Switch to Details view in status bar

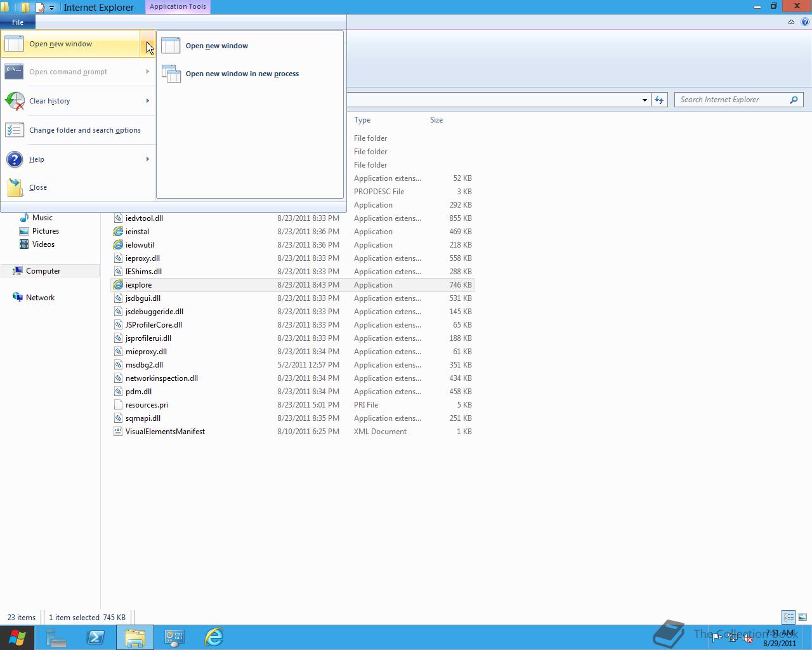tap(789, 617)
